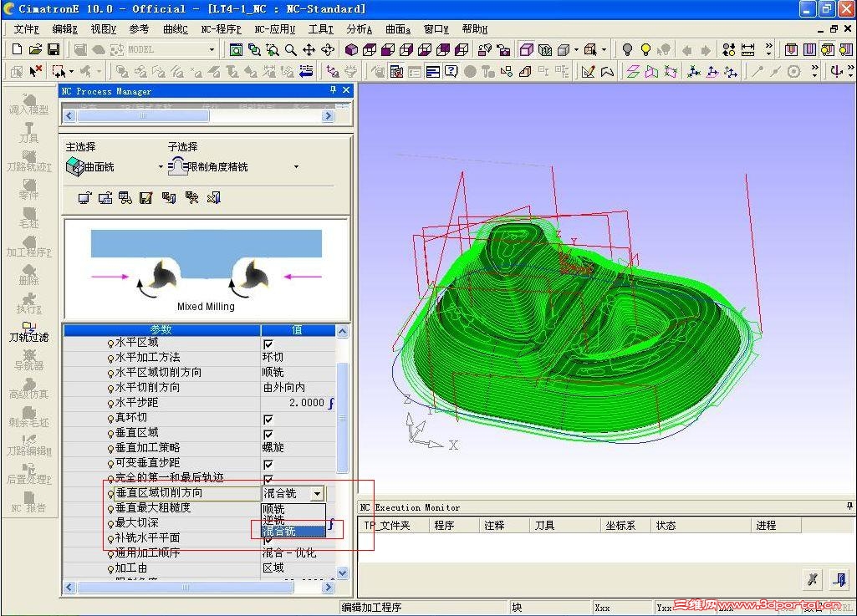Click 垂直加工策略 value 螺旋
This screenshot has height=616, width=857.
tap(273, 448)
